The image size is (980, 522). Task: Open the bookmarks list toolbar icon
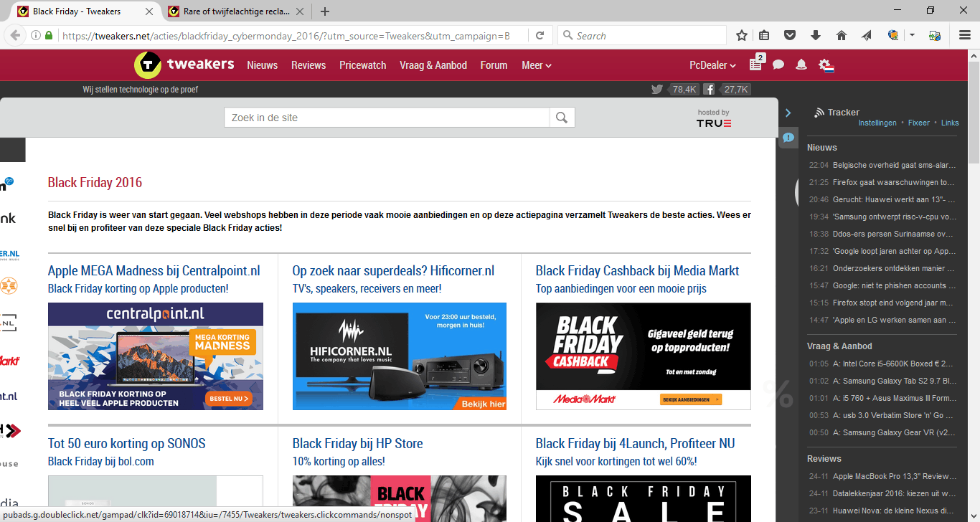click(x=765, y=35)
